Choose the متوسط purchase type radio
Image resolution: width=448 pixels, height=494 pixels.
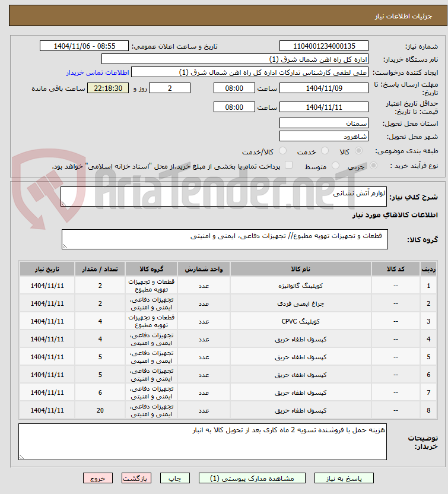[x=336, y=166]
